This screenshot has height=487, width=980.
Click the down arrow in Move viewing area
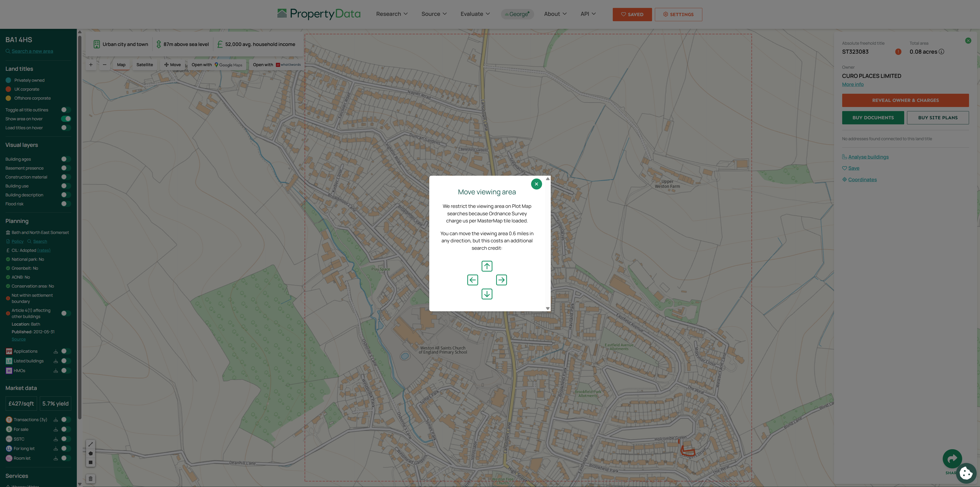pos(487,294)
